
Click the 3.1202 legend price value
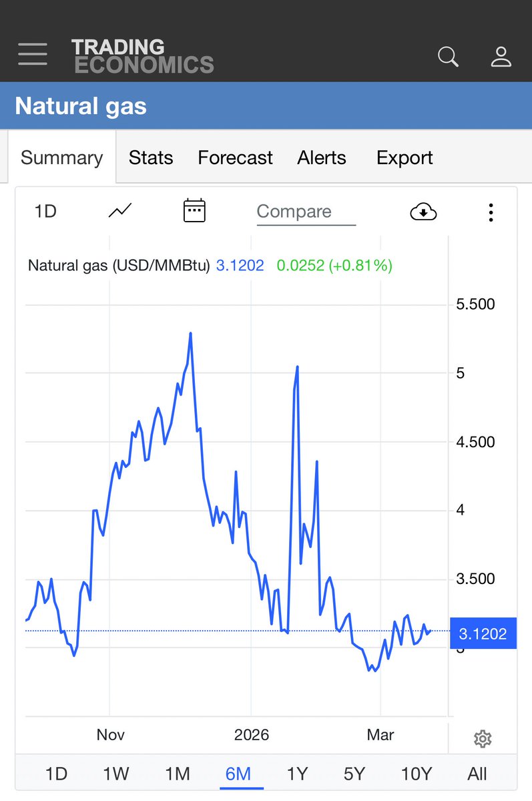240,266
